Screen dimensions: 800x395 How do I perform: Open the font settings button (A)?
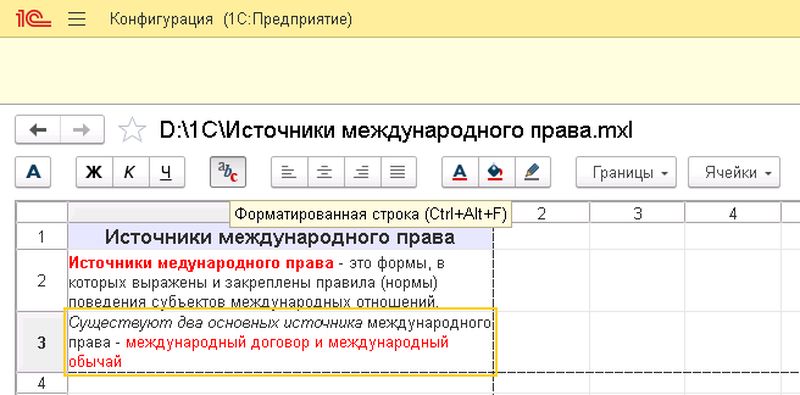pos(33,172)
